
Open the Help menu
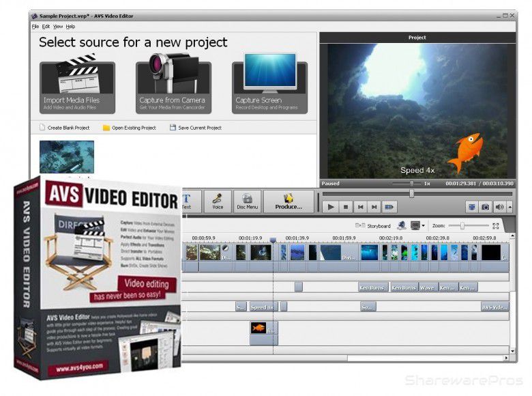pos(70,27)
